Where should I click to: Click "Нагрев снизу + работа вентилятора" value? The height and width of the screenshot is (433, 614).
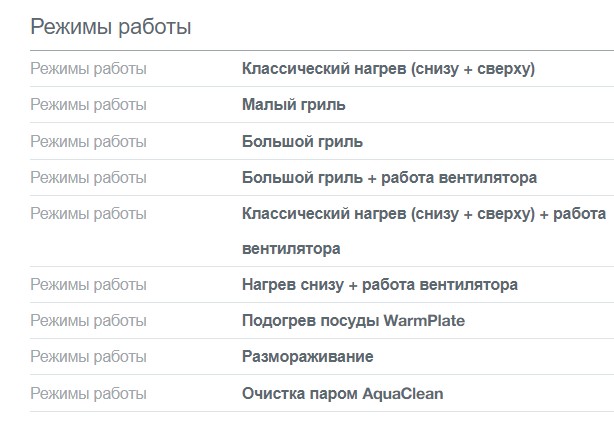click(380, 285)
